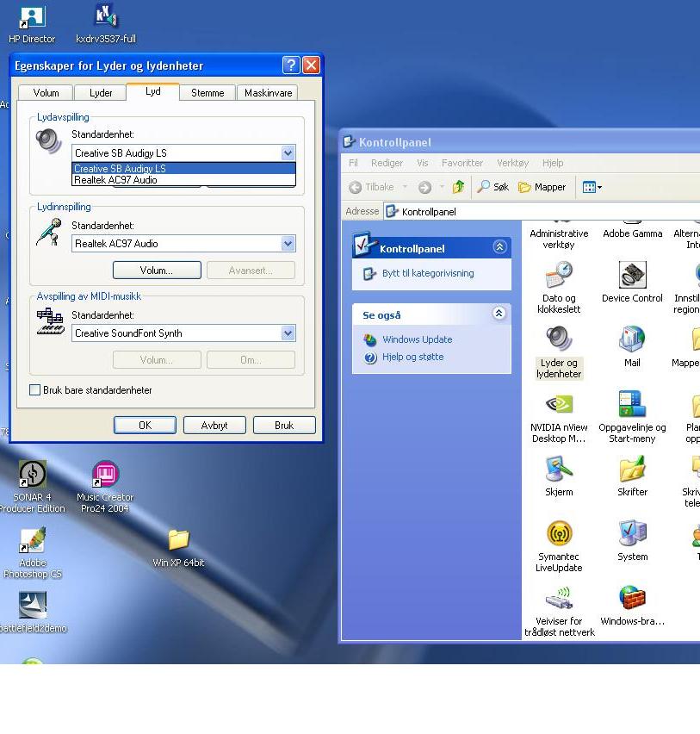Click the help question-mark title button
700x734 pixels.
pyautogui.click(x=290, y=65)
